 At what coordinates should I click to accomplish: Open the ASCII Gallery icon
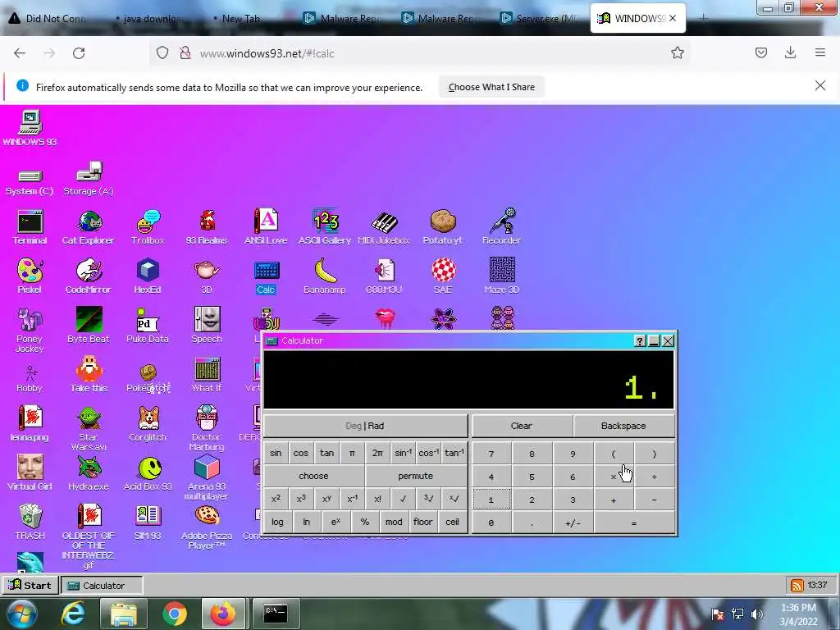[325, 227]
